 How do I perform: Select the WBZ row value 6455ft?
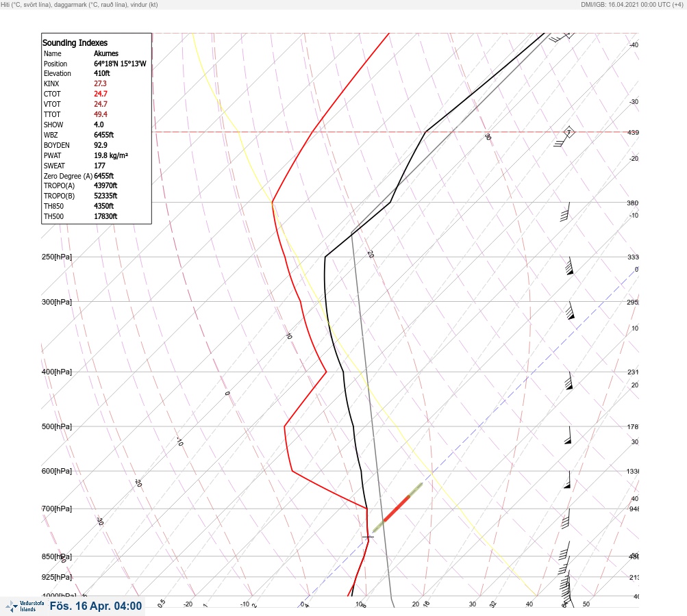click(x=104, y=135)
